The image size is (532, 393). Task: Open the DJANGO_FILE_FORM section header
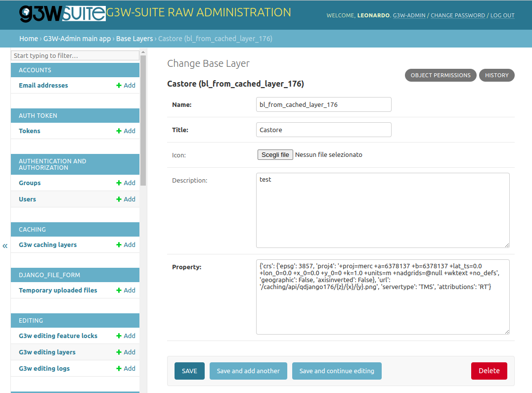(x=75, y=275)
